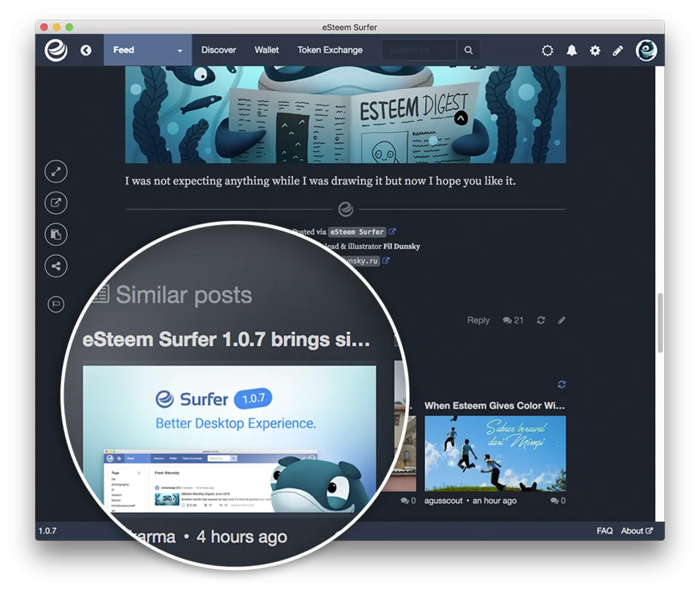The height and width of the screenshot is (591, 700).
Task: Click the 1.0.7 version label
Action: [47, 530]
